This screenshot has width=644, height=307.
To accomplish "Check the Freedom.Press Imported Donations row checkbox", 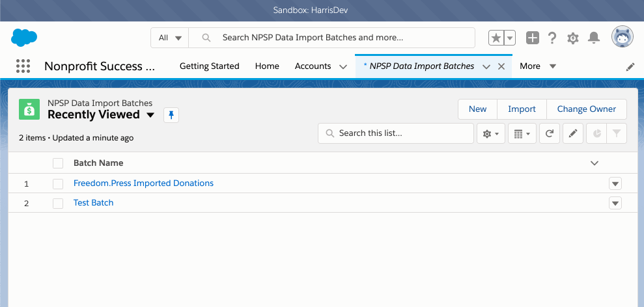I will (x=58, y=183).
